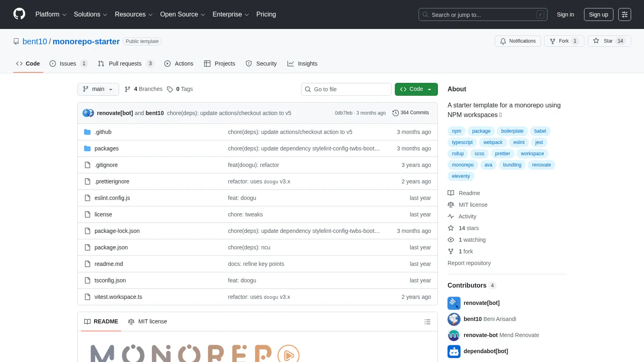Open commit message 'docs: refine key points'
The height and width of the screenshot is (362, 644).
pos(256,264)
